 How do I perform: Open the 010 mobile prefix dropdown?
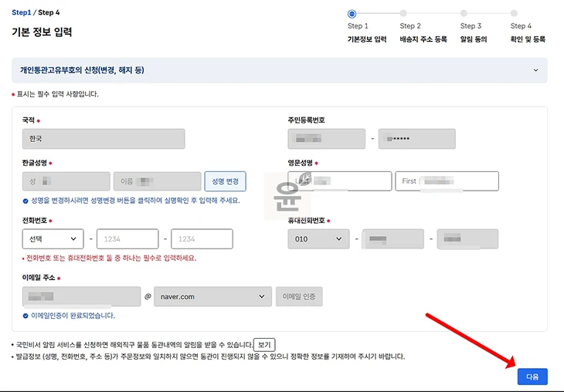pyautogui.click(x=318, y=239)
